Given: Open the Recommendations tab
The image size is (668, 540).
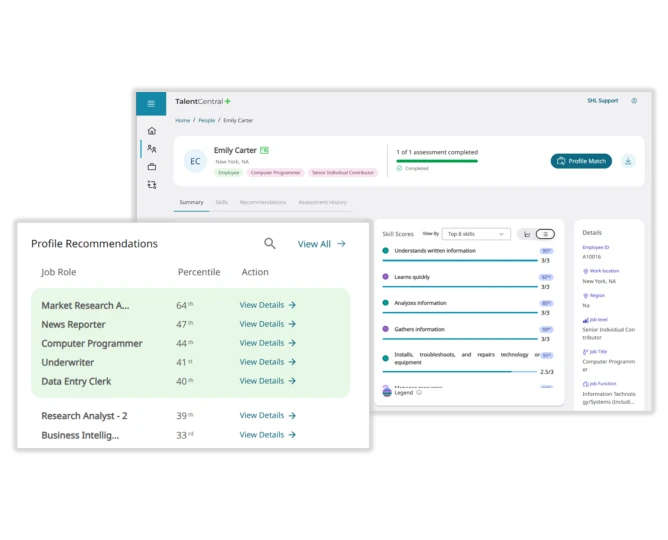Looking at the screenshot, I should pos(262,202).
